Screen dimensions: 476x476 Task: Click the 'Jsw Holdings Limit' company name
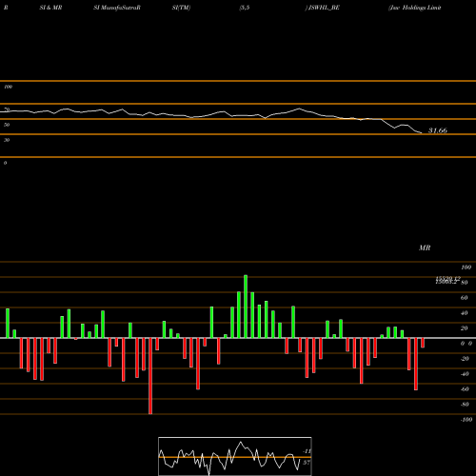[415, 8]
